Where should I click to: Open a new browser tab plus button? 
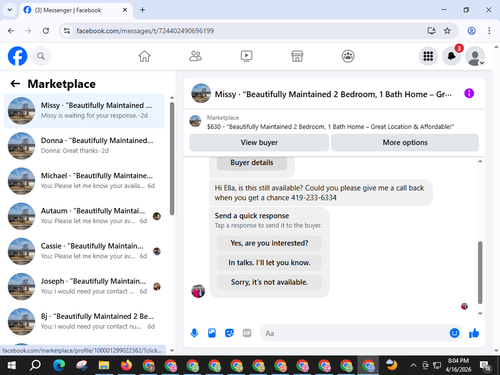pyautogui.click(x=142, y=10)
